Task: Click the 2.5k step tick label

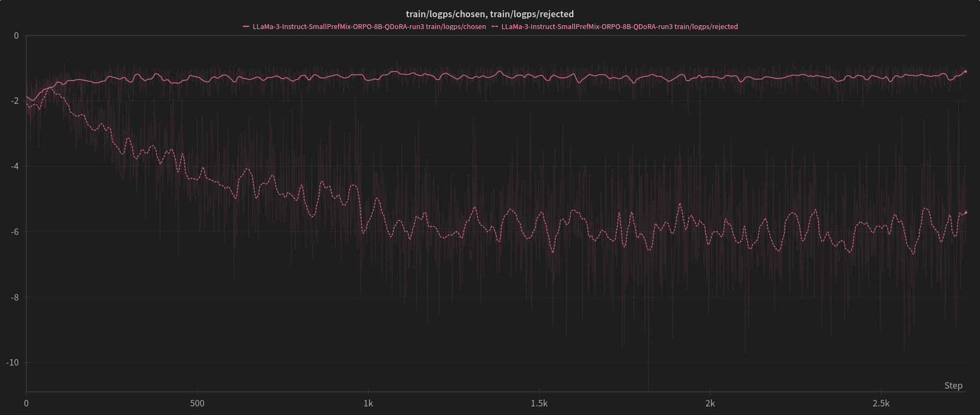Action: (x=881, y=403)
